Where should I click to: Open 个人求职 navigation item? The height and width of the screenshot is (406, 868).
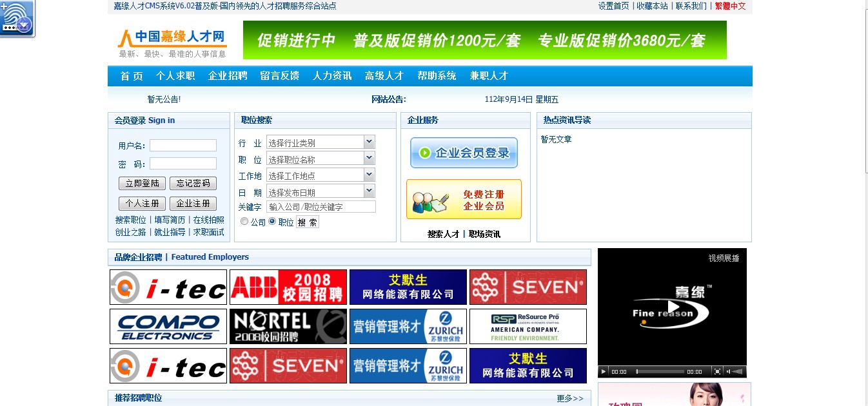175,76
